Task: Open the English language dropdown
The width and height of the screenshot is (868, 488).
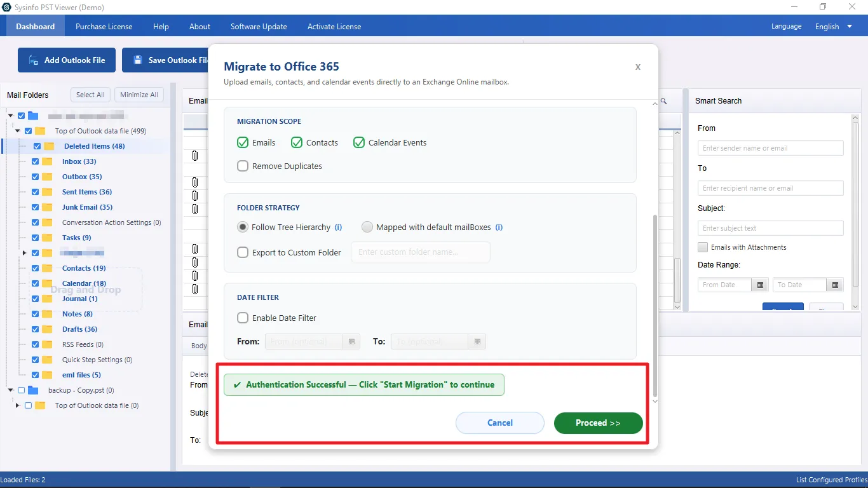Action: pos(835,27)
